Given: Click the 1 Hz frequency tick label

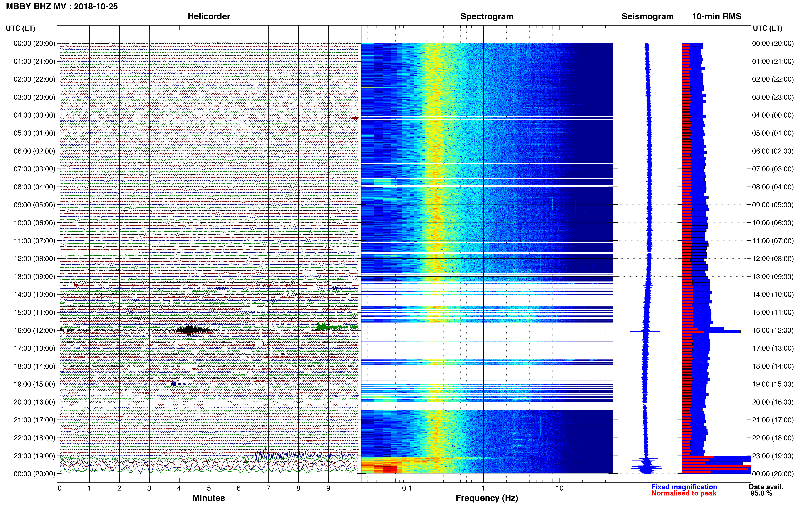Looking at the screenshot, I should [483, 488].
